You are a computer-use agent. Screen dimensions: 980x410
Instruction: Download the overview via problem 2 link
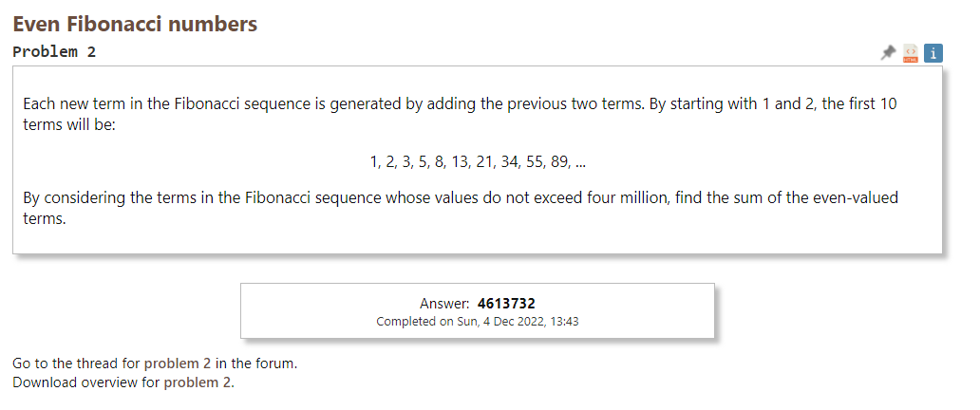point(198,382)
